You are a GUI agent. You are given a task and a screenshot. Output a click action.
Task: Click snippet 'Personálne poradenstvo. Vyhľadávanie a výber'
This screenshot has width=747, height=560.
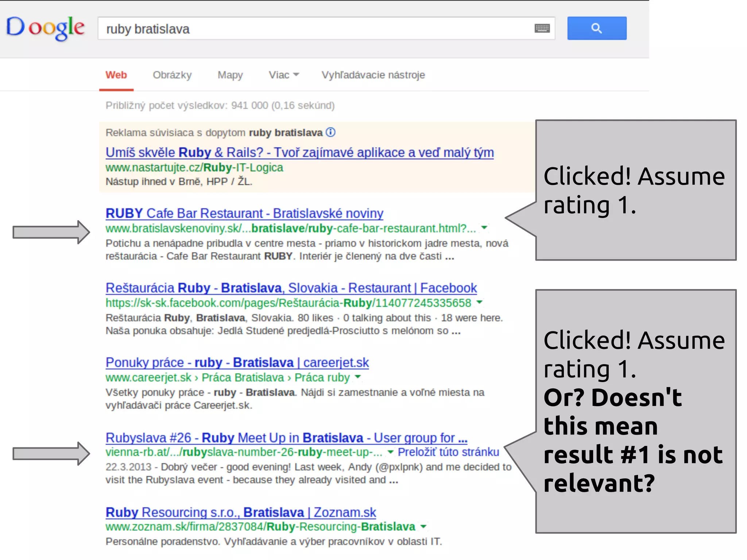click(274, 541)
